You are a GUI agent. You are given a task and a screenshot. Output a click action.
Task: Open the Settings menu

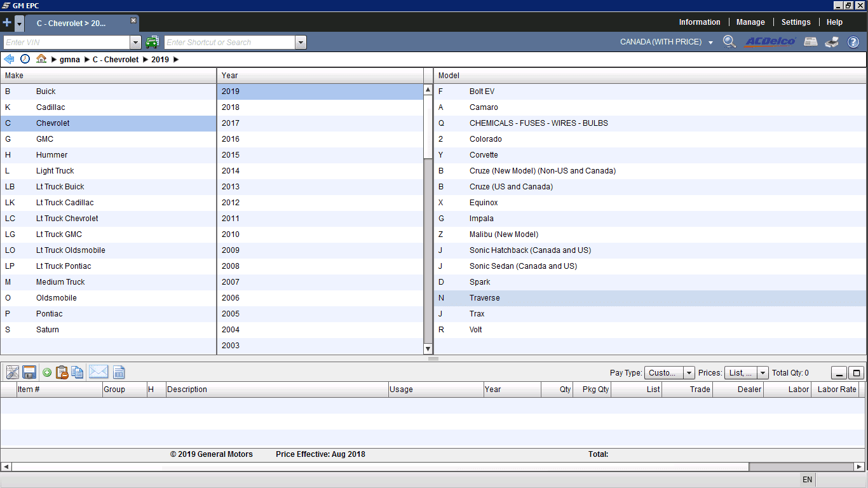[796, 22]
